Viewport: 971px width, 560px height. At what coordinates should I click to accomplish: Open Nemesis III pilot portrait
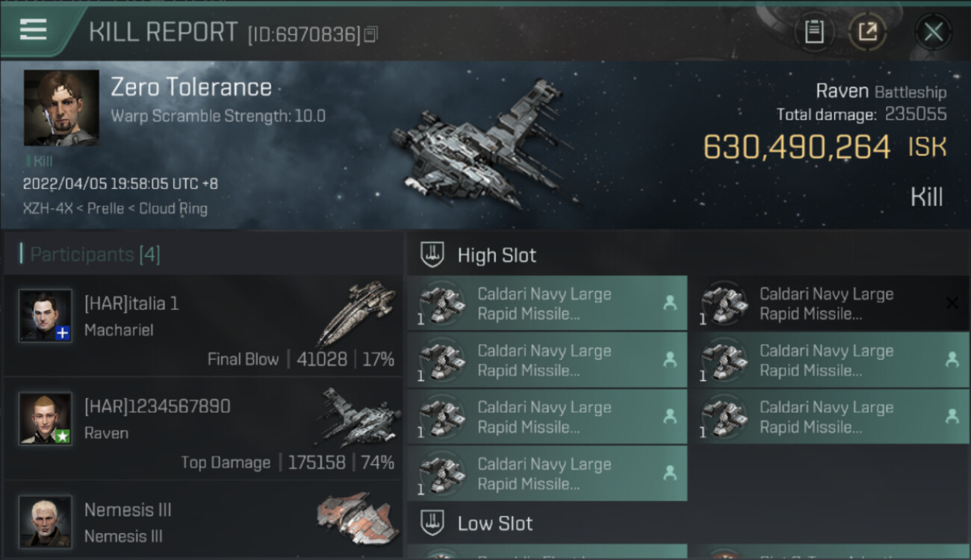[46, 520]
